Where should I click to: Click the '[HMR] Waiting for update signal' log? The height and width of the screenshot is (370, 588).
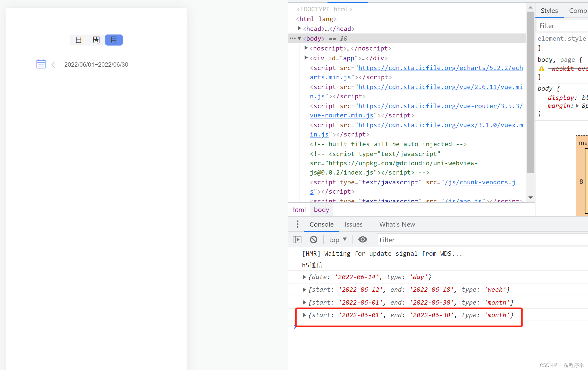point(382,254)
